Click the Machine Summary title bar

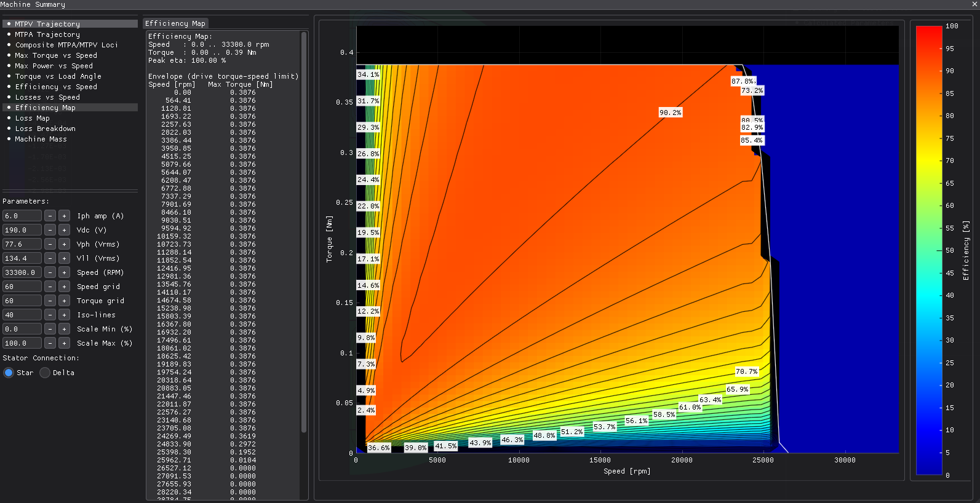(490, 4)
